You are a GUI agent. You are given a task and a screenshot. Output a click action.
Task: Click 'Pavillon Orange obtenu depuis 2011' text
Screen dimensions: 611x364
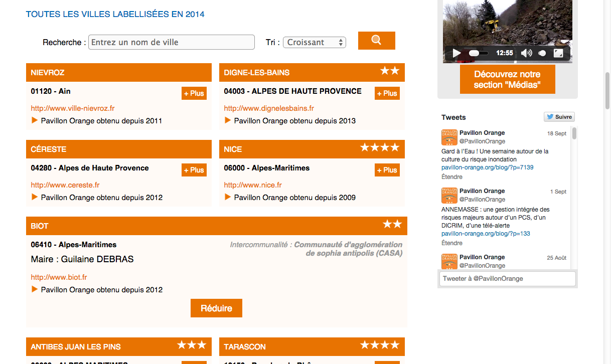pyautogui.click(x=101, y=121)
